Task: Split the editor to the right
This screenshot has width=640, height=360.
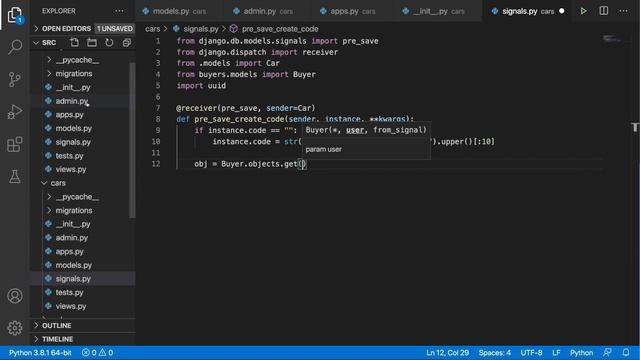Action: click(x=604, y=11)
